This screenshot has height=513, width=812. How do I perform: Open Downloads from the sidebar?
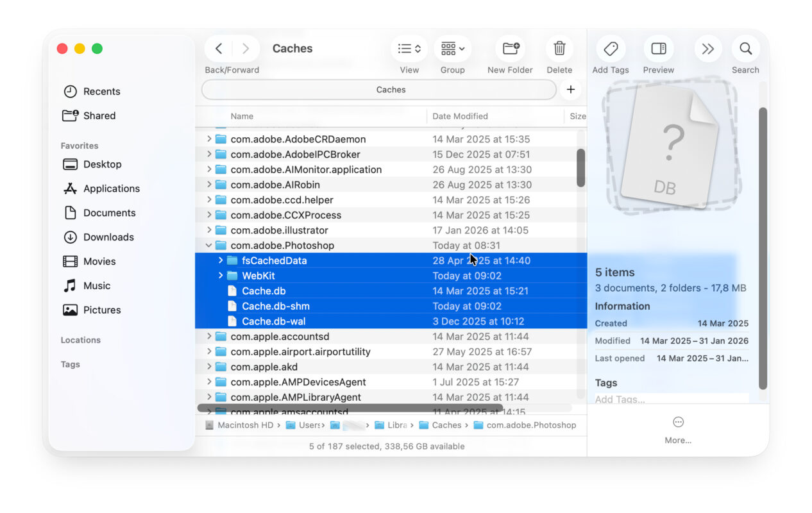point(106,237)
